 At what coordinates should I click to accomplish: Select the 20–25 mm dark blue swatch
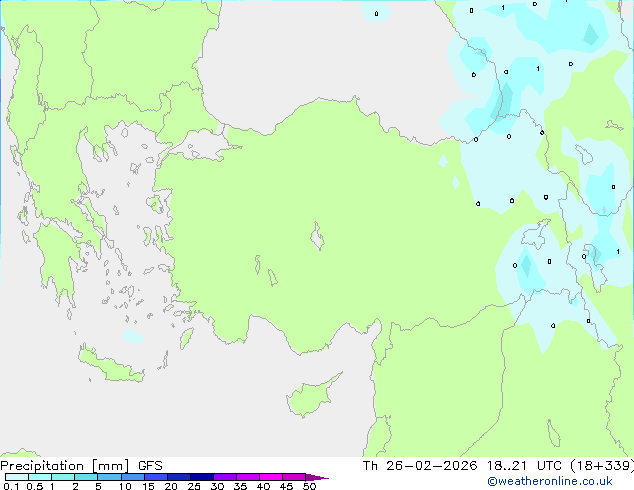click(x=179, y=477)
